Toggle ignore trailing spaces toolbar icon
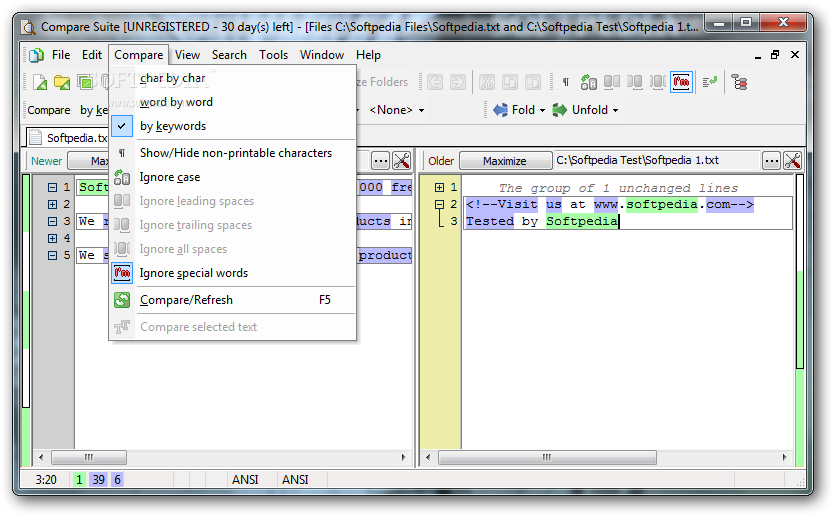This screenshot has width=834, height=516. 635,82
